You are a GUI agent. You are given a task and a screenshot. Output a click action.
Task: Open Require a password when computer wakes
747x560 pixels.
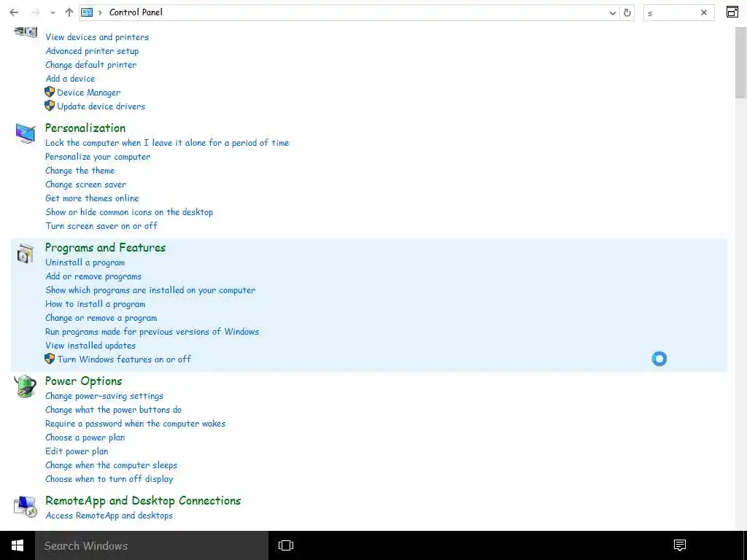135,424
